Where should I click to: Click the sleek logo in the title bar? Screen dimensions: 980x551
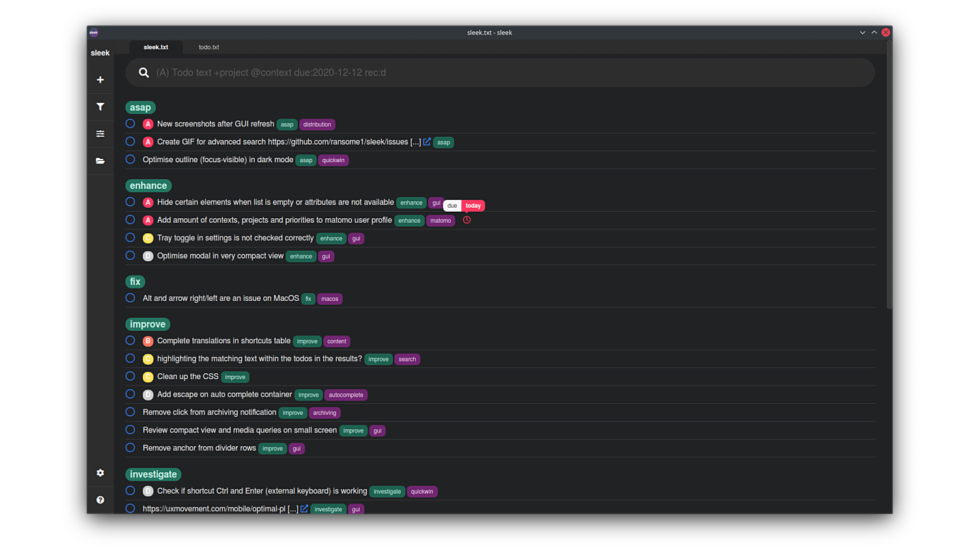pyautogui.click(x=93, y=32)
